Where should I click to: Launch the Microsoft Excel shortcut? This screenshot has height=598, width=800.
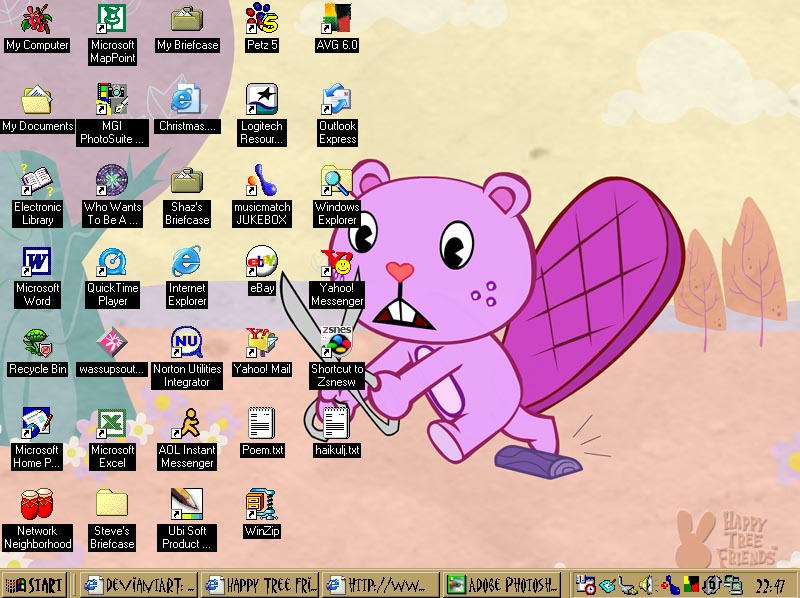point(112,423)
